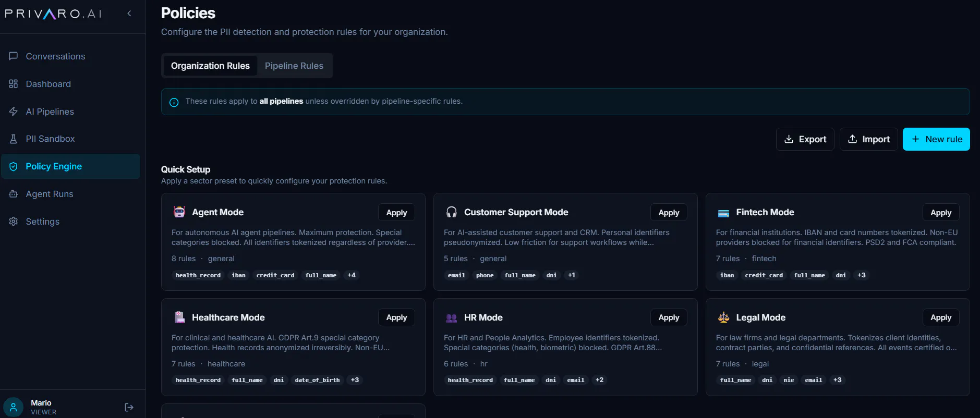
Task: Switch to the Pipeline Rules tab
Action: click(294, 66)
